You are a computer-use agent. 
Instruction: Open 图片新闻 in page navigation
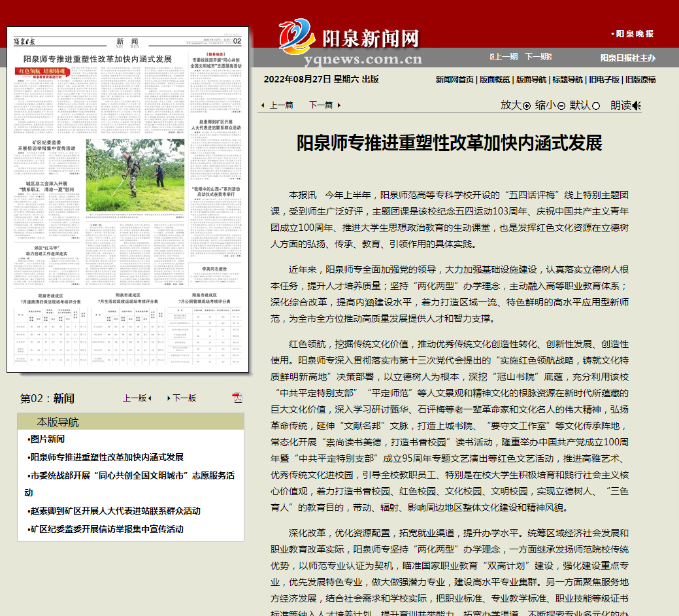[x=46, y=439]
